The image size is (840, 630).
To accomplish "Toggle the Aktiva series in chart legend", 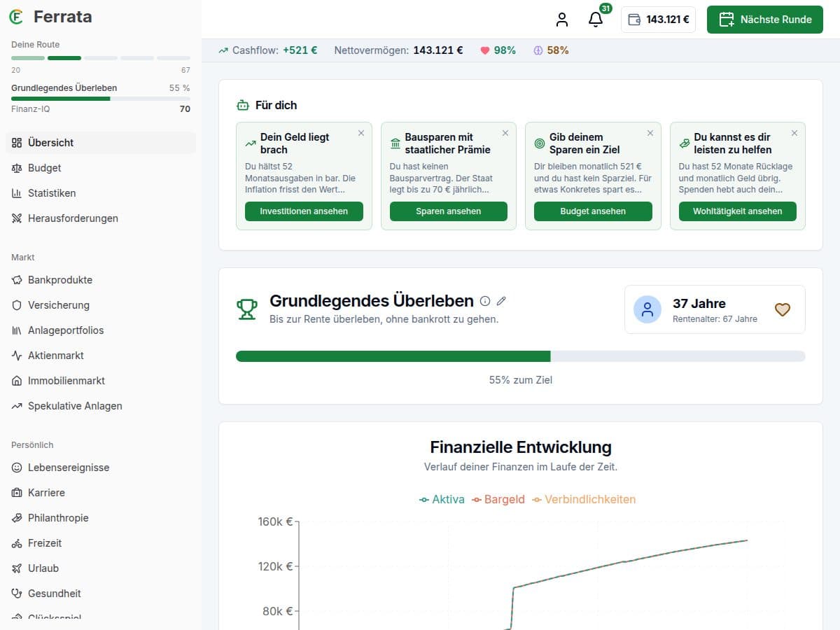I will click(x=442, y=499).
